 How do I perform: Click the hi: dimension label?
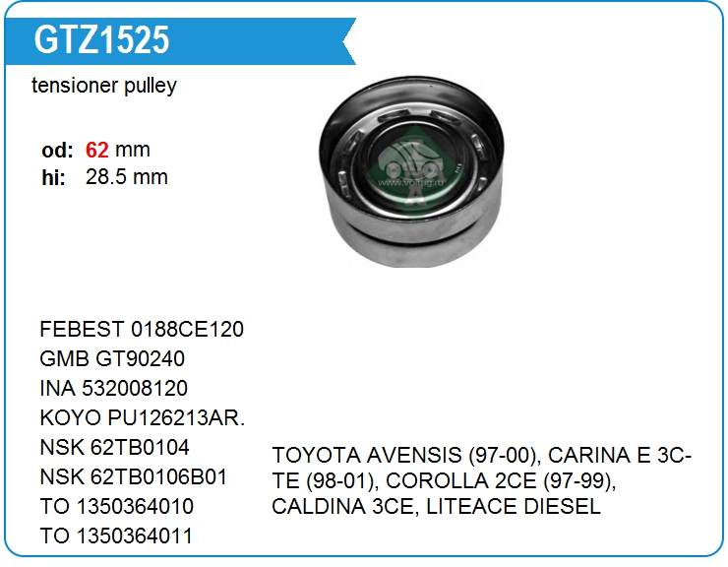[53, 177]
